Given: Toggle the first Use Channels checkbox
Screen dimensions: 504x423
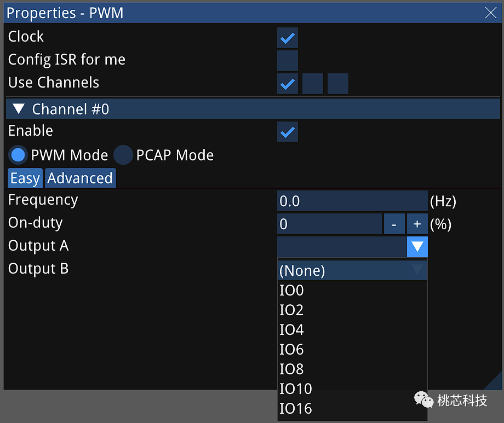Looking at the screenshot, I should coord(288,84).
